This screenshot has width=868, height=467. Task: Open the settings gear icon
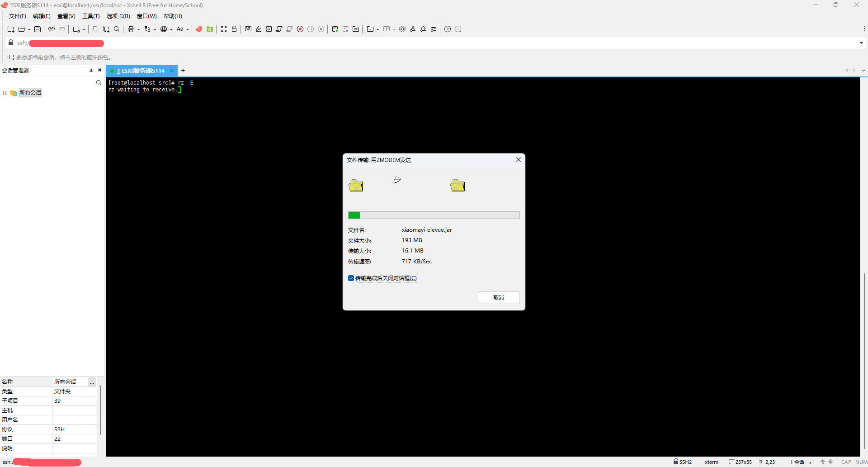click(x=402, y=29)
